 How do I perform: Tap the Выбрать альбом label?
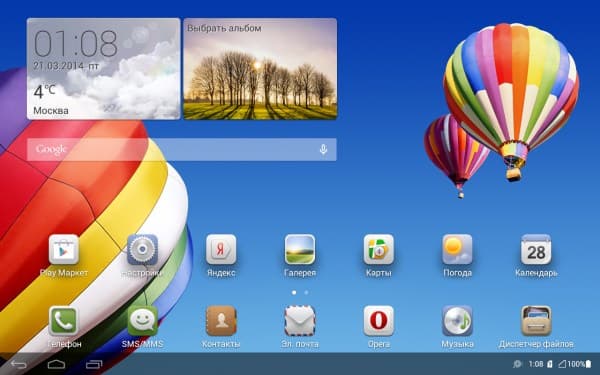(x=224, y=28)
